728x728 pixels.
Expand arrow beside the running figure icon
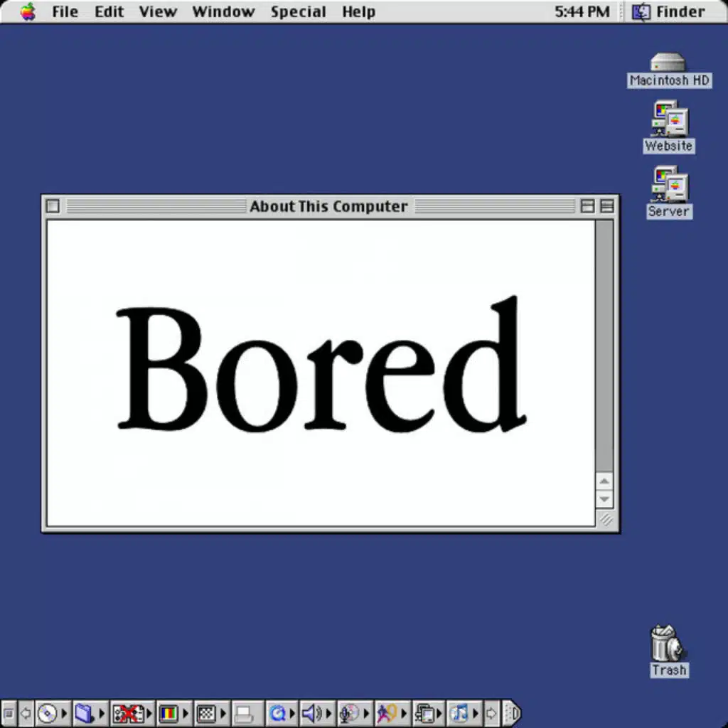tap(404, 713)
